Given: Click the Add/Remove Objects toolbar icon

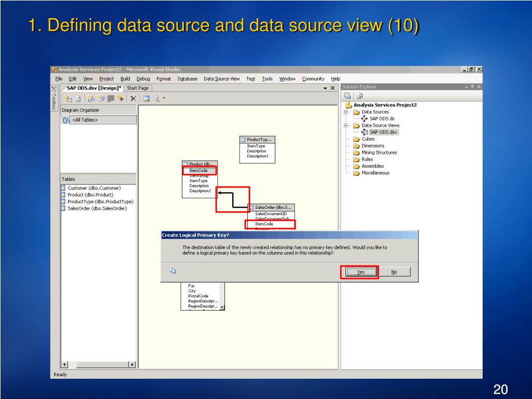Looking at the screenshot, I should point(69,98).
